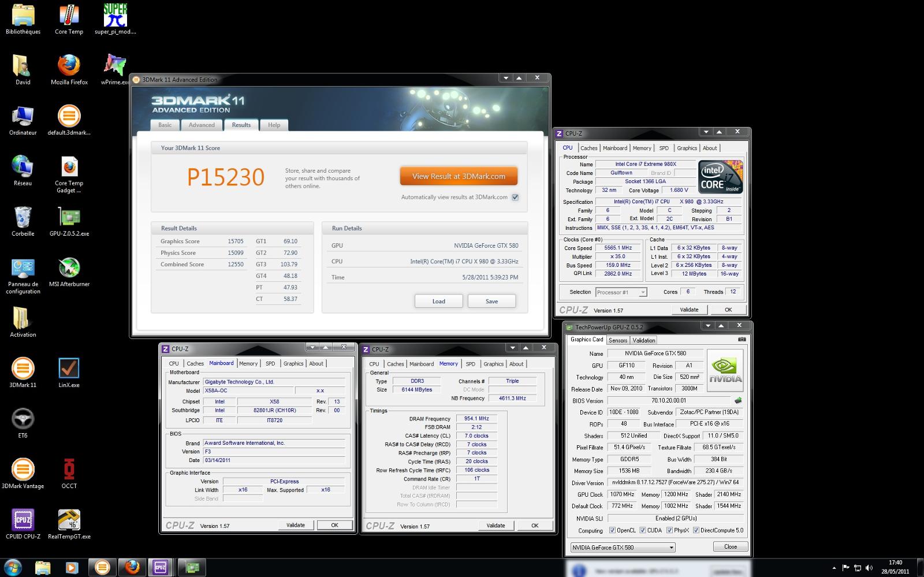Click the volume icon in system tray

pos(870,568)
